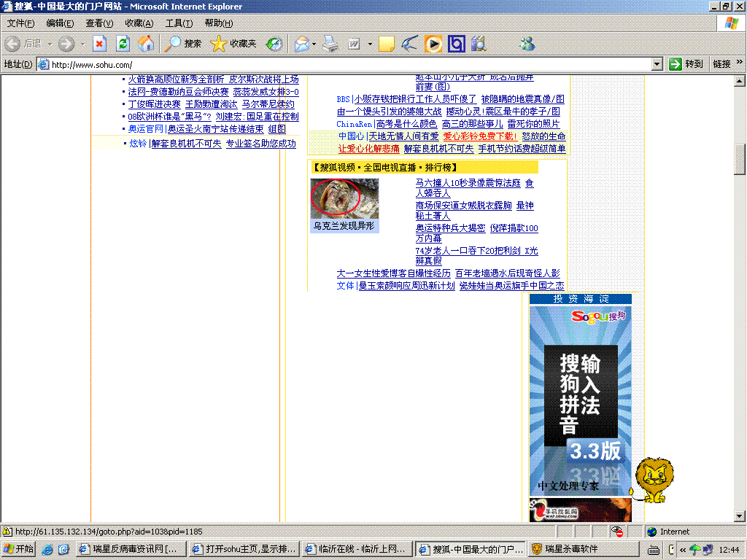This screenshot has width=747, height=560.
Task: Click Edit with Word icon
Action: (354, 44)
